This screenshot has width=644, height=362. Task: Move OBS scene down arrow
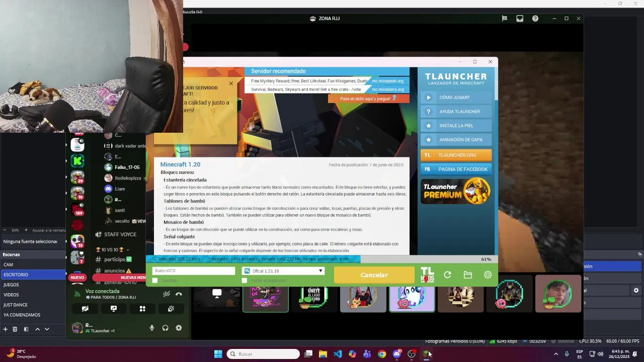point(47,329)
